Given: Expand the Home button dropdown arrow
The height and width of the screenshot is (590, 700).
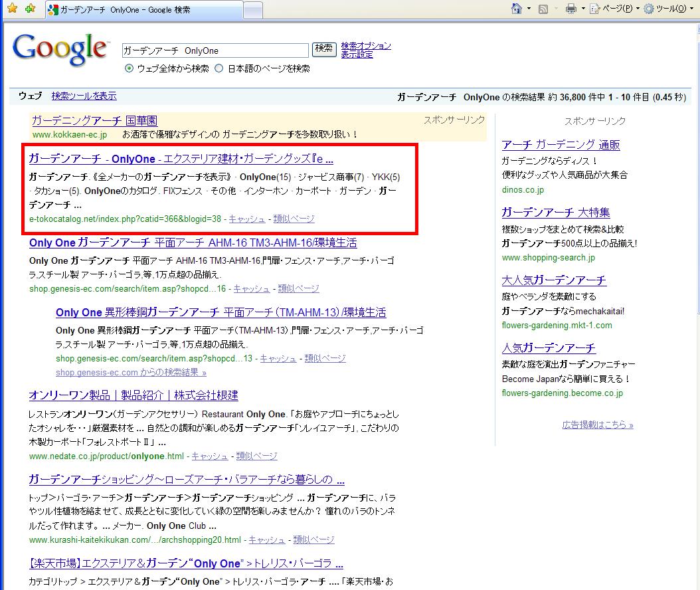Looking at the screenshot, I should (529, 9).
